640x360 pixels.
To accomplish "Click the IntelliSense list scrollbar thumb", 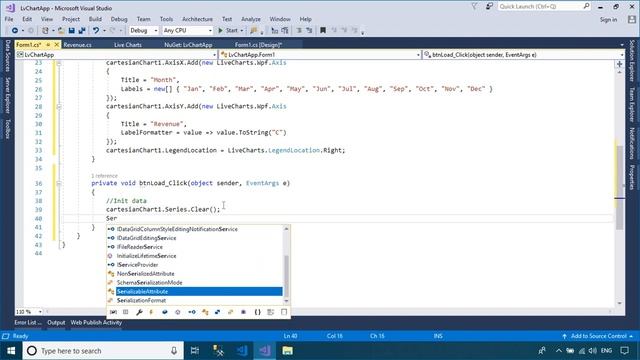I will click(x=286, y=276).
